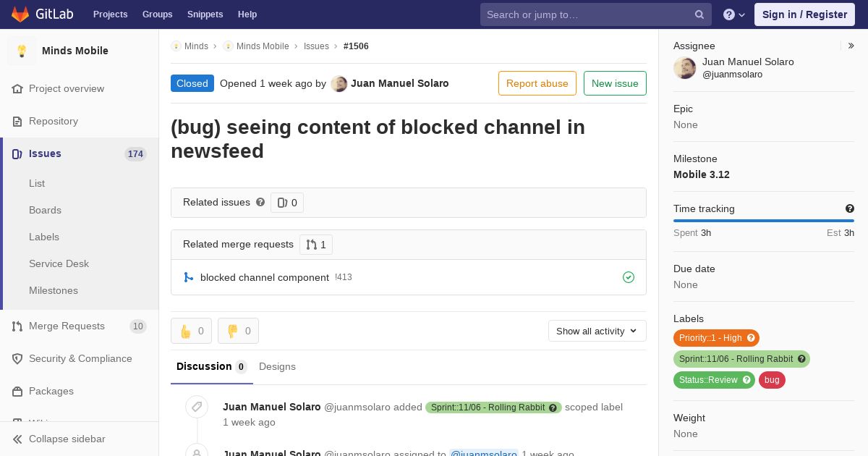Give a thumbs down reaction
This screenshot has height=456, width=868.
point(238,331)
